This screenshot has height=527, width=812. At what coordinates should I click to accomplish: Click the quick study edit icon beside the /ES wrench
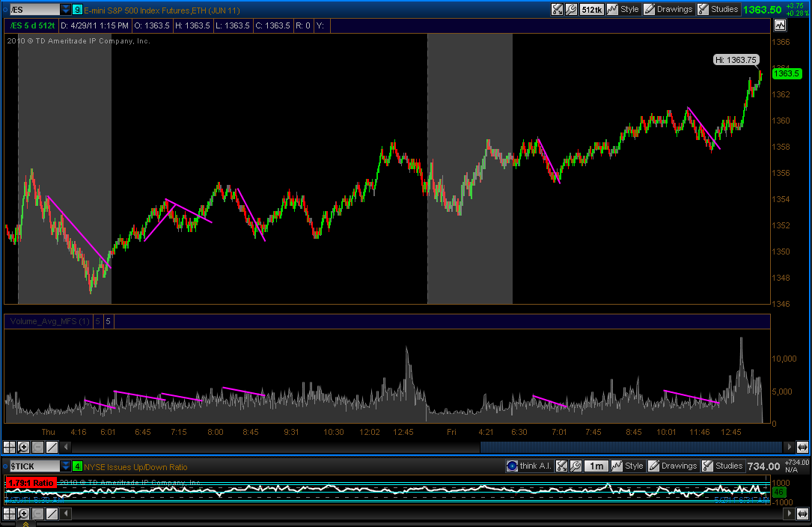(558, 9)
